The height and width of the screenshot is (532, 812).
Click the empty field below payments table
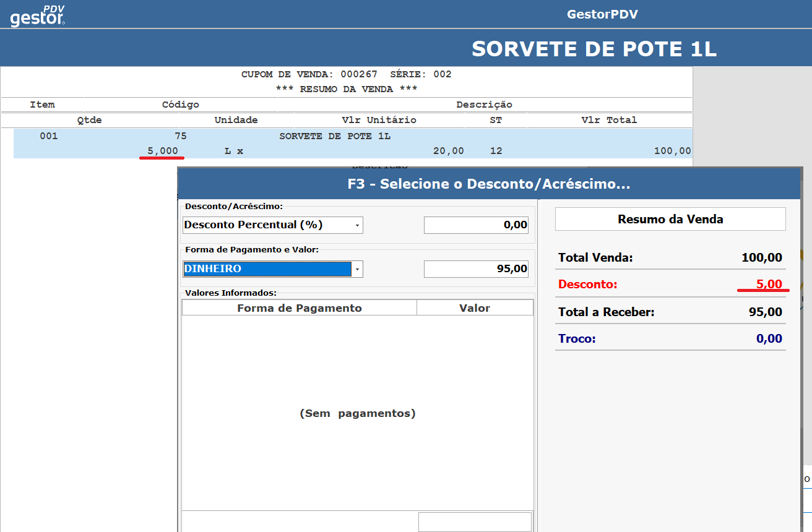tap(475, 521)
